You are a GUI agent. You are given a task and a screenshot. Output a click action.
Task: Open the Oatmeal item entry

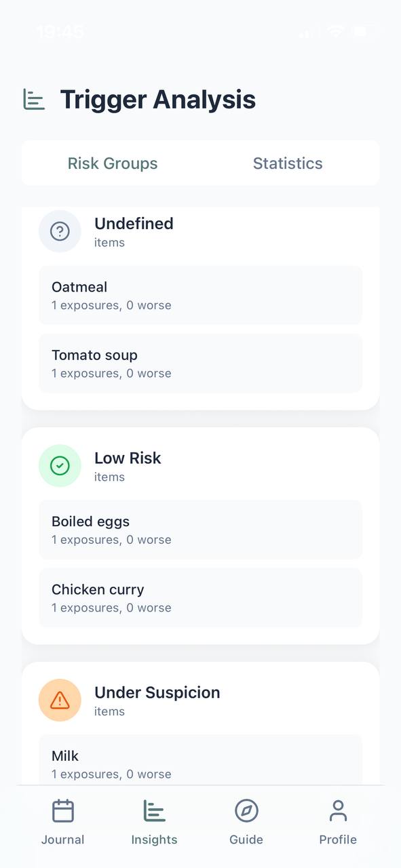[x=200, y=295]
